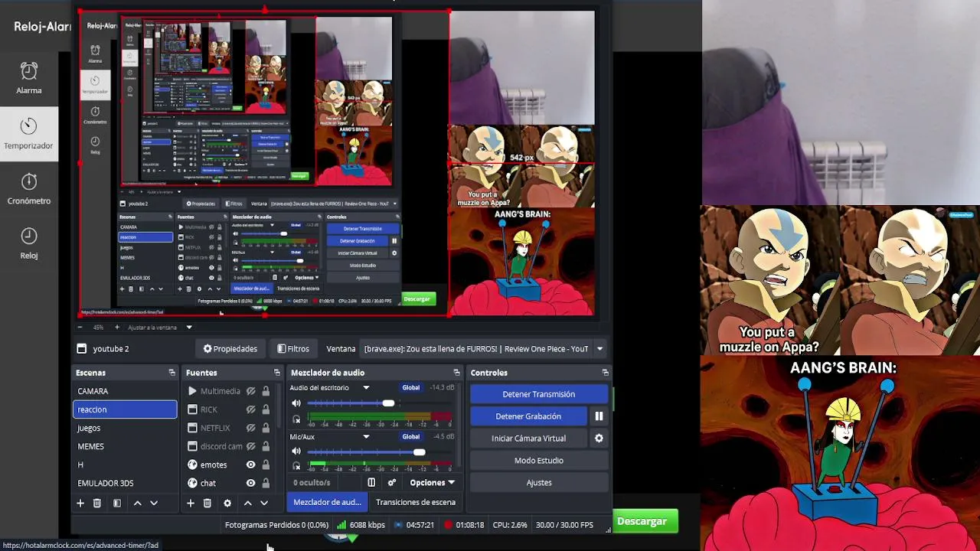The width and height of the screenshot is (980, 551).
Task: Add a new source in Fuentes panel
Action: coord(191,503)
